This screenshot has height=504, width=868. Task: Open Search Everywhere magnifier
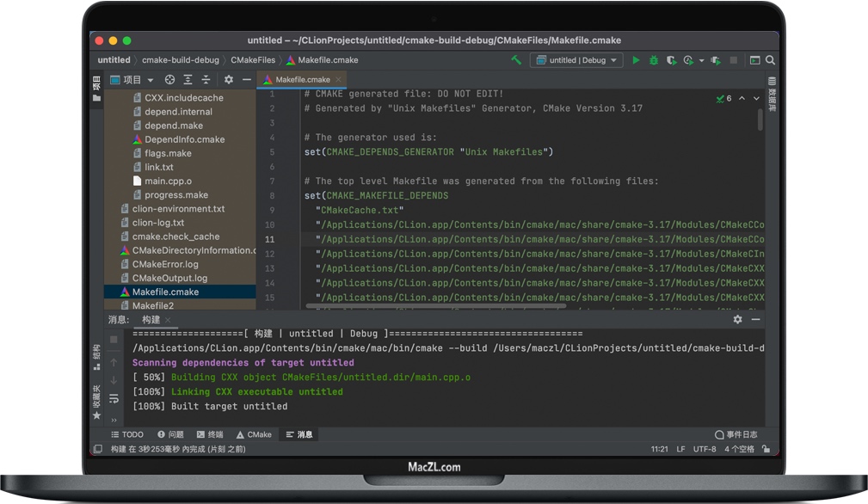(x=770, y=60)
